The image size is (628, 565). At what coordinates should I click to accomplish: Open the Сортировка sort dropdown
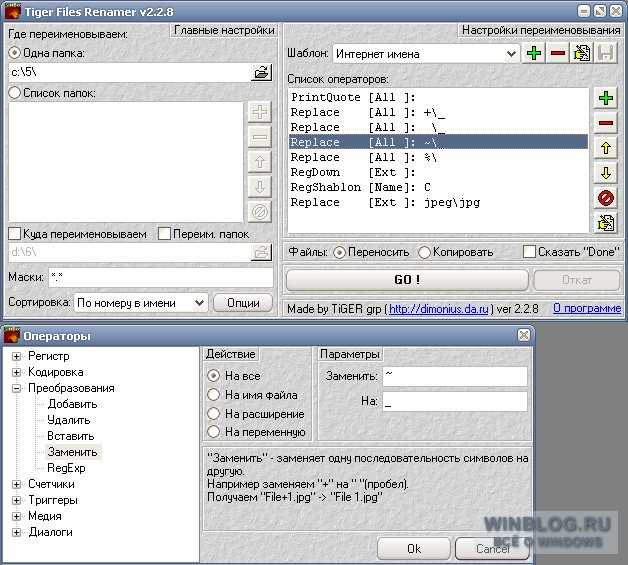pos(199,303)
